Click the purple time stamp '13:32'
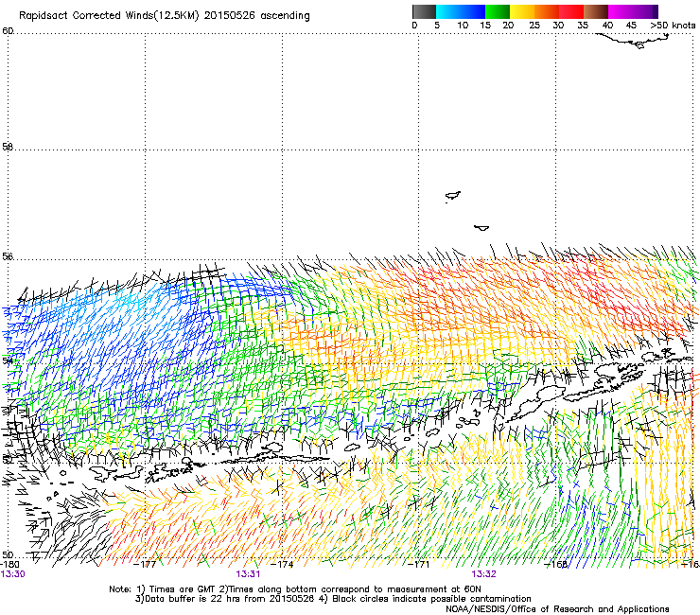This screenshot has width=700, height=615. 484,574
